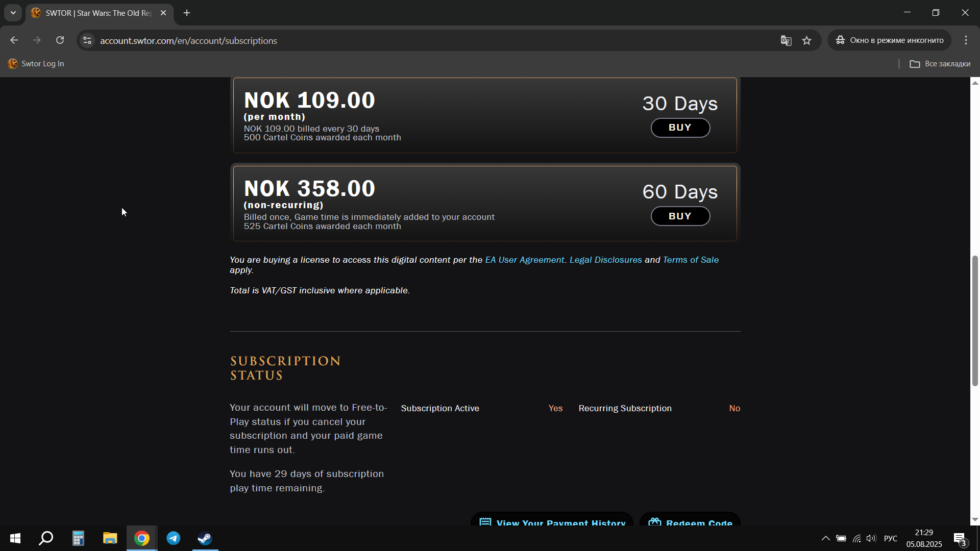Buy the 60 Days non-recurring plan
This screenshot has height=551, width=980.
[x=680, y=216]
